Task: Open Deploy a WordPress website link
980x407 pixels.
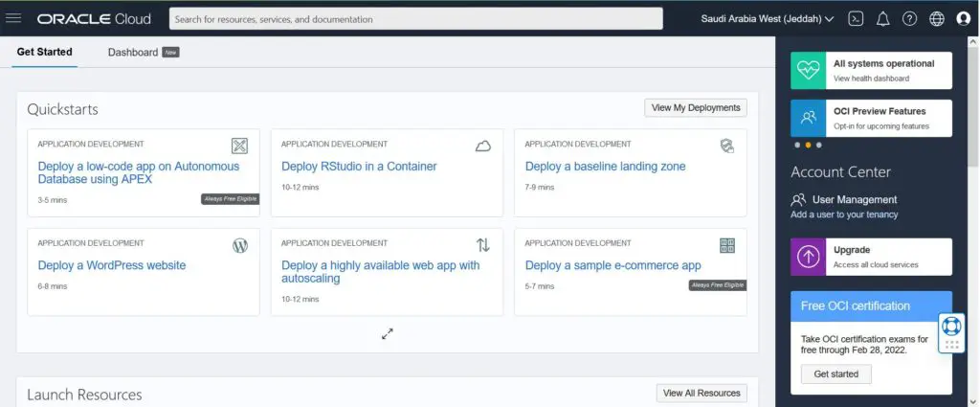Action: click(x=112, y=265)
